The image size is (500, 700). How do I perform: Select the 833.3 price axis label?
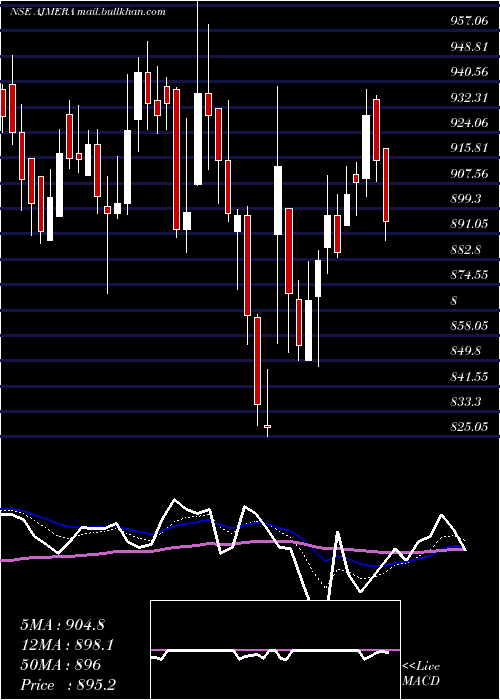(x=466, y=402)
